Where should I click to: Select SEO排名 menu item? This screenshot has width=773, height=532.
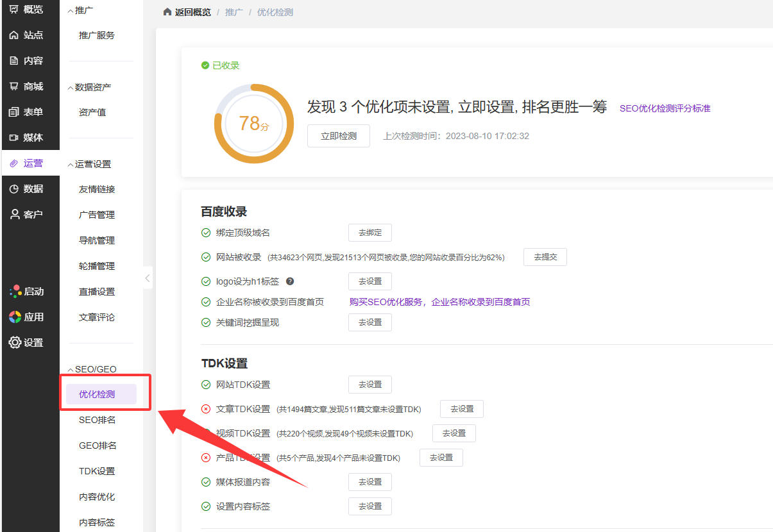point(97,420)
